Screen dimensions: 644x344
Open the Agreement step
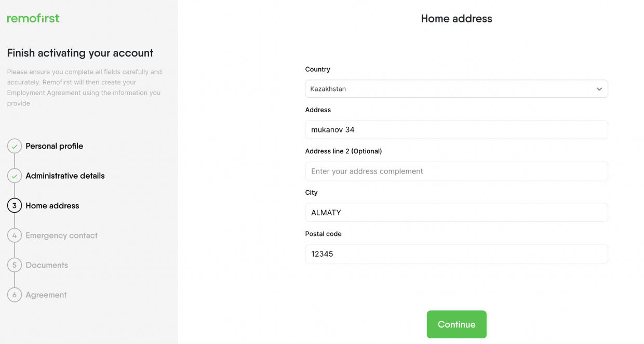point(46,295)
